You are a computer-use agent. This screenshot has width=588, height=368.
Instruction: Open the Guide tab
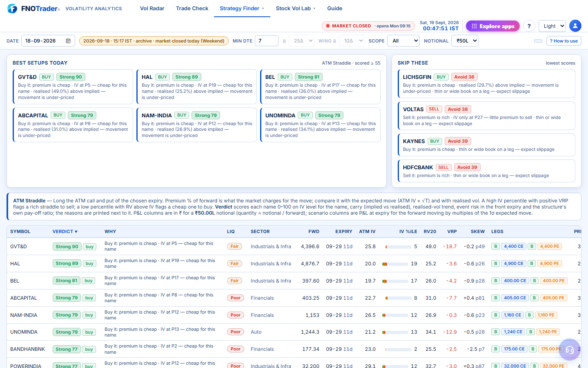335,9
